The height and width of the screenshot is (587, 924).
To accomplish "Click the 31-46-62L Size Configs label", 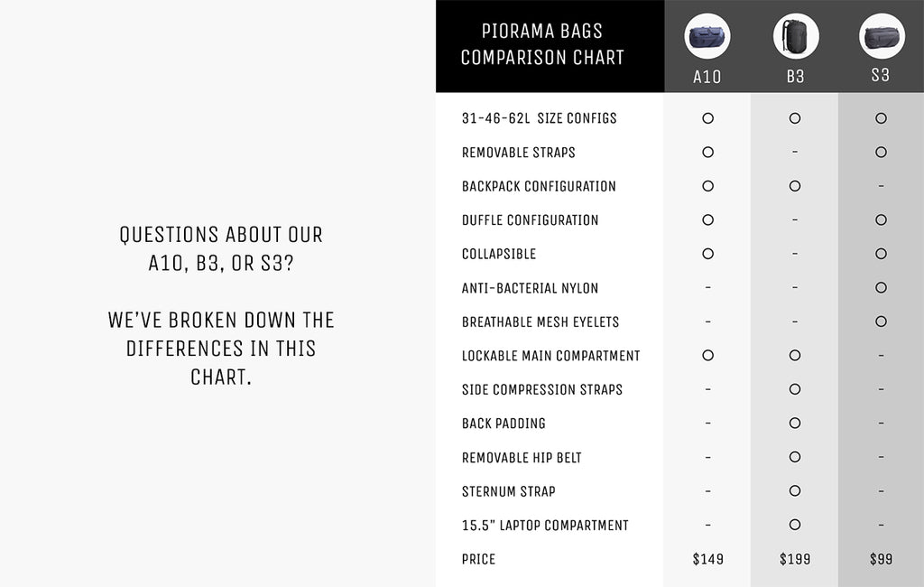I will pos(540,118).
